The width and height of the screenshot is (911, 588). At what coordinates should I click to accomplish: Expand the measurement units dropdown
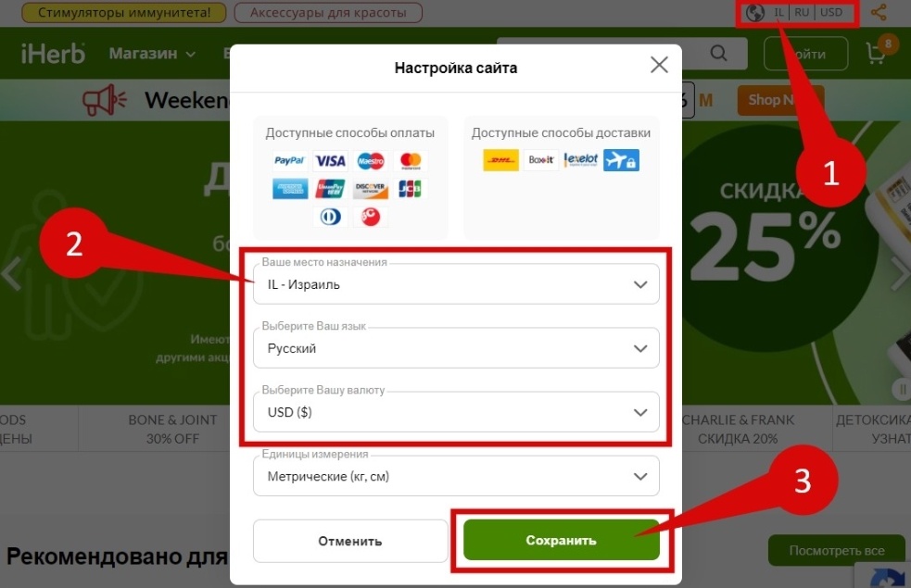[456, 476]
